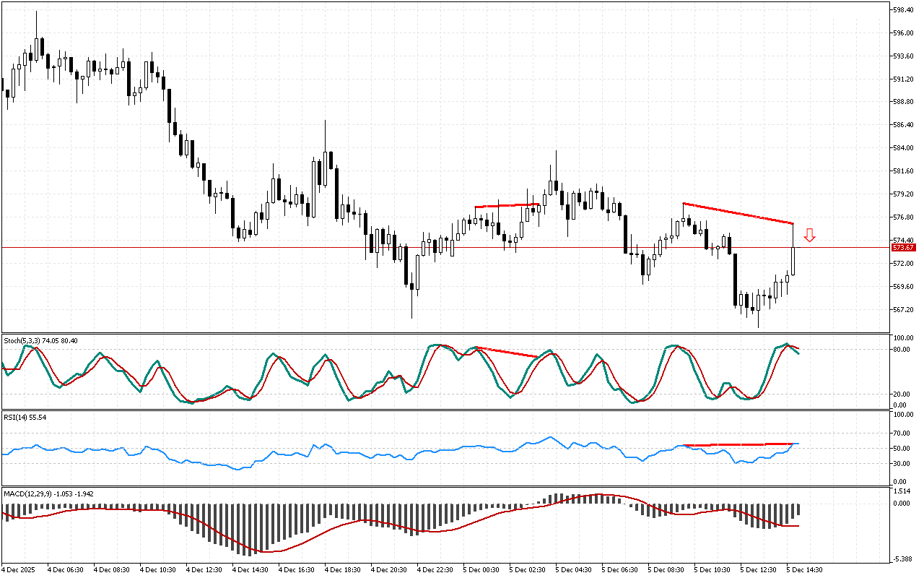924x578 pixels.
Task: Click the MACD(12,29,9) indicator label
Action: [48, 494]
